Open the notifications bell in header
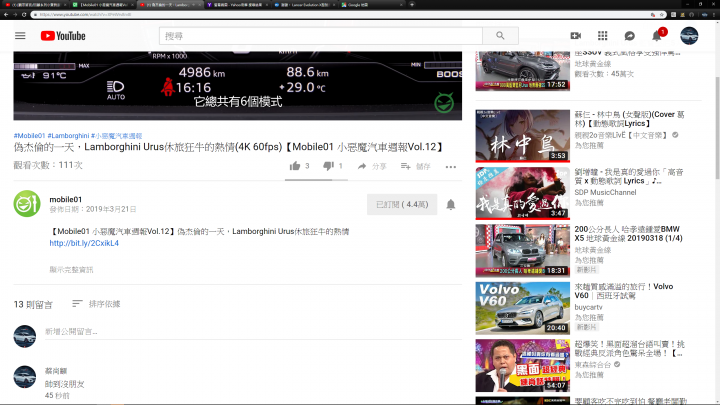720x405 pixels. [657, 36]
